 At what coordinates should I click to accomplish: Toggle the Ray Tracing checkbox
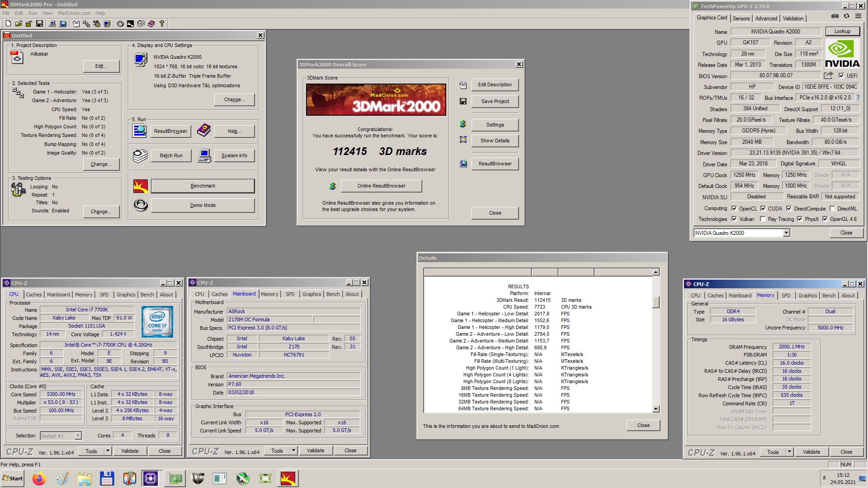[x=763, y=219]
